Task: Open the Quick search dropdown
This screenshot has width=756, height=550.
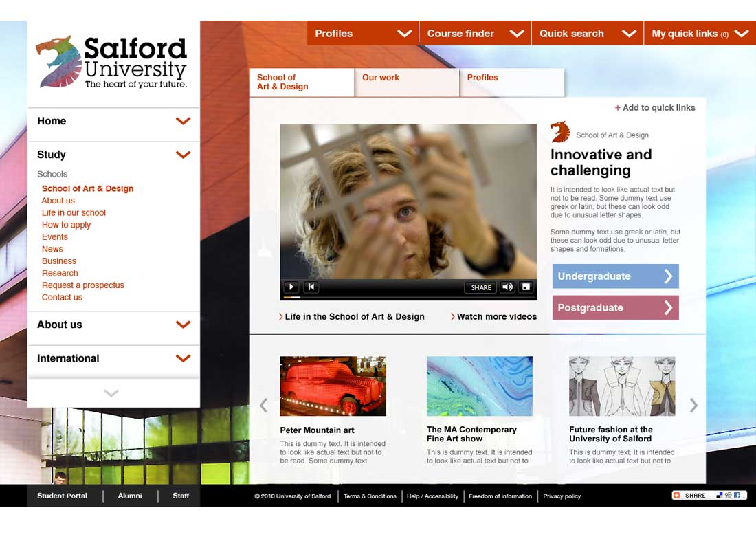Action: pyautogui.click(x=588, y=33)
